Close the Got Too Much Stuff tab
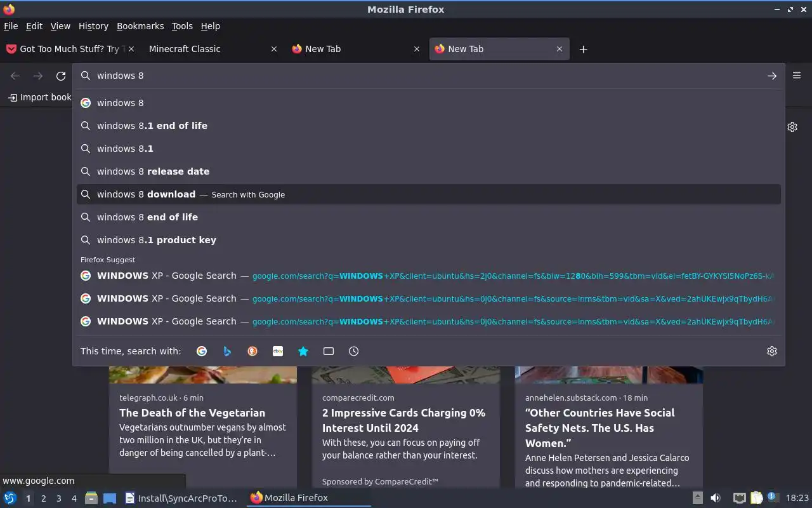Image resolution: width=812 pixels, height=508 pixels. point(132,49)
